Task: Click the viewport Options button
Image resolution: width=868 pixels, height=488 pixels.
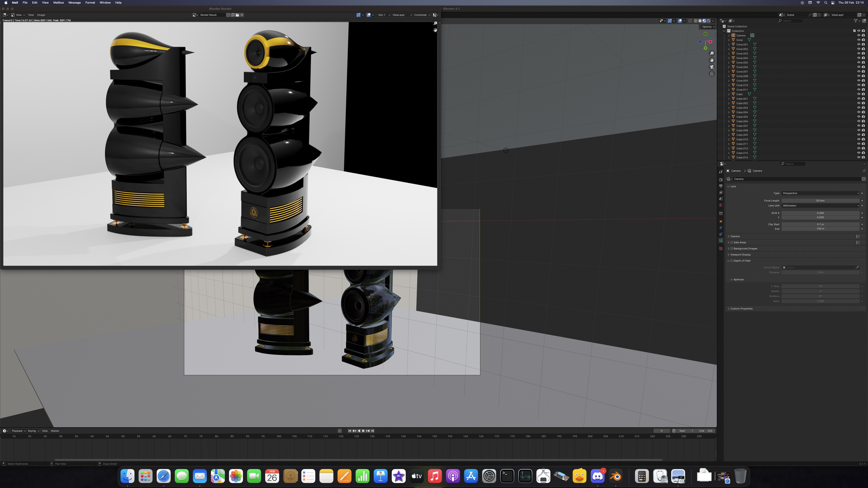Action: [708, 27]
